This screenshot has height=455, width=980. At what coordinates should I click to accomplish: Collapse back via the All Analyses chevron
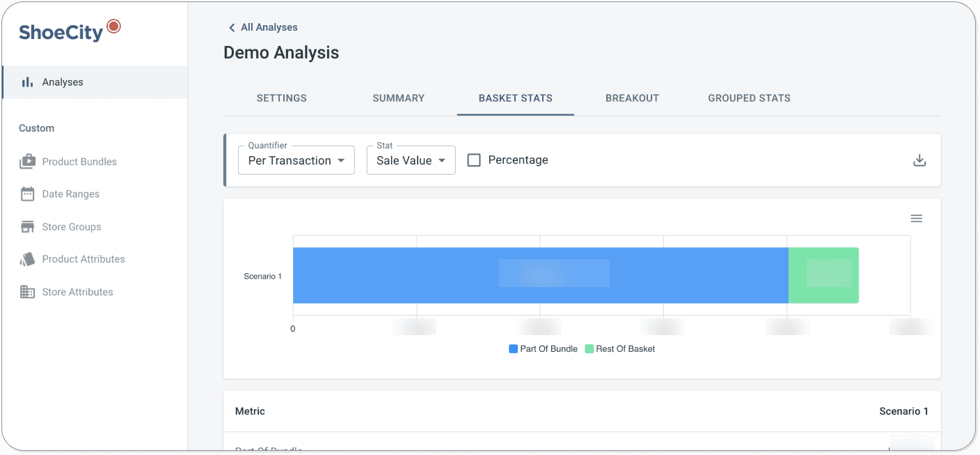coord(232,27)
